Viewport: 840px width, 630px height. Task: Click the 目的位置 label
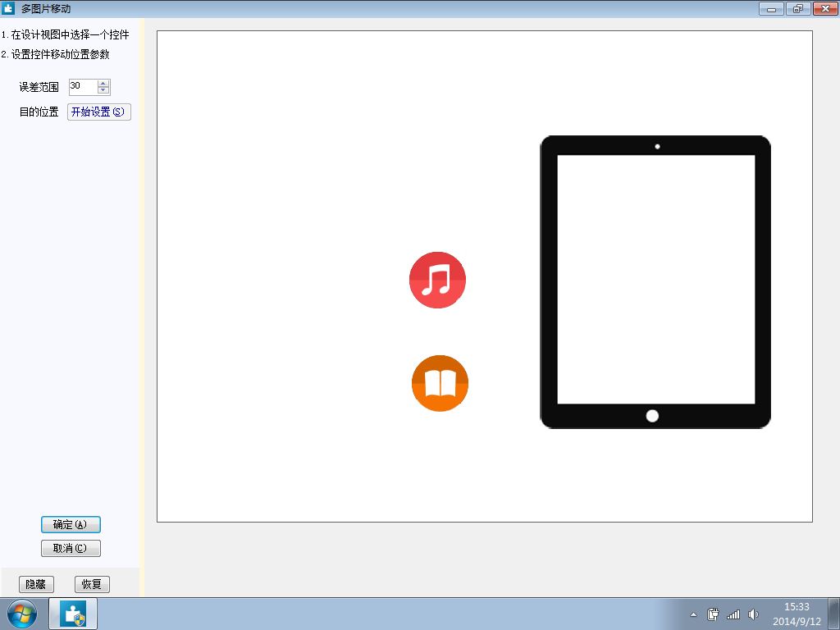[x=39, y=112]
